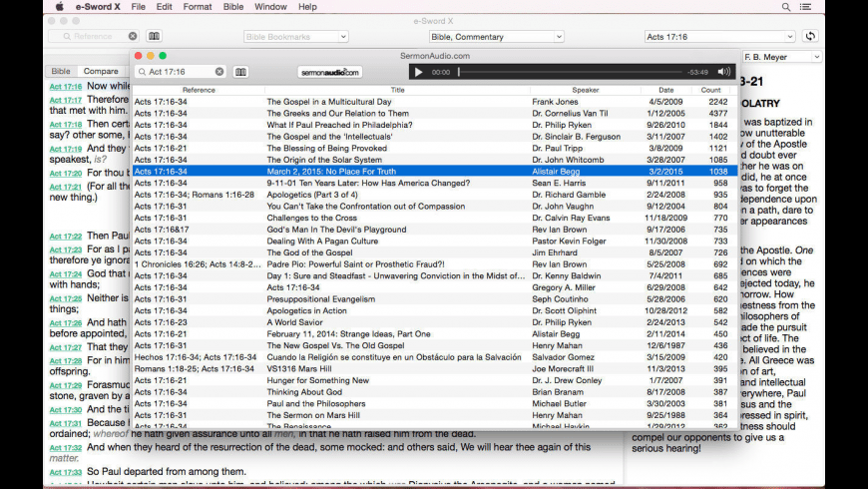Select 'Hunger for Something New' sermon
This screenshot has height=489, width=868.
[x=435, y=381]
